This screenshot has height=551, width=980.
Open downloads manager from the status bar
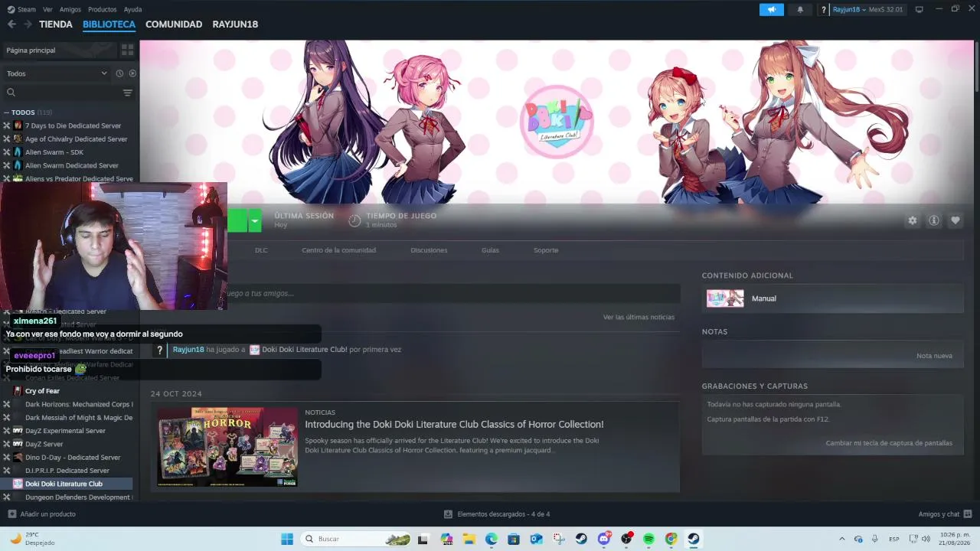497,514
